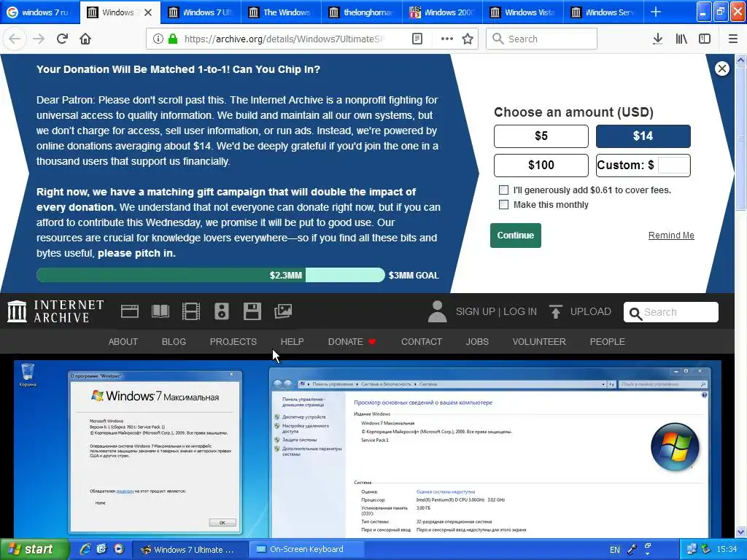Close the active Windows 7 tab
This screenshot has height=560, width=747.
[148, 12]
